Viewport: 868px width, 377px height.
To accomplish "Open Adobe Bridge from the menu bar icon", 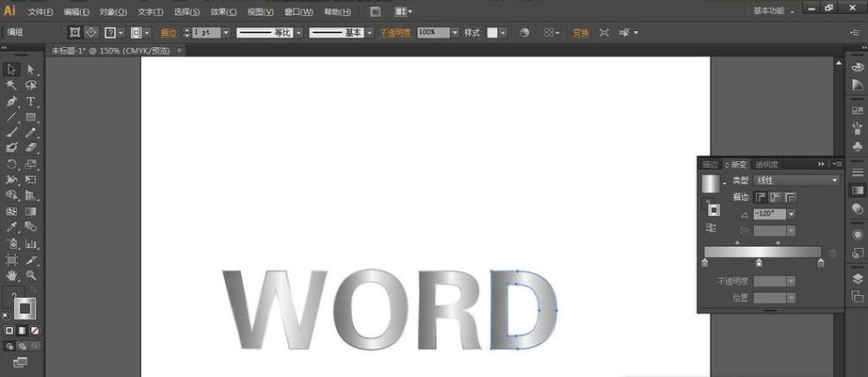I will [x=376, y=11].
